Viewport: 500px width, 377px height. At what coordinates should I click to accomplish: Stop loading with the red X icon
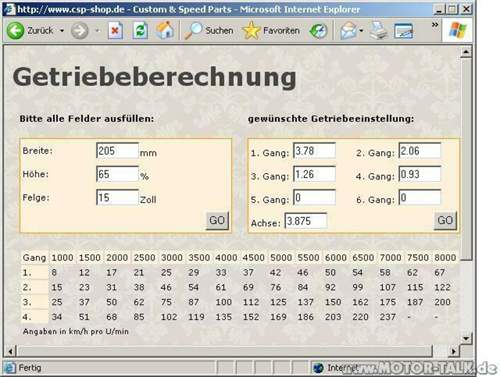115,31
